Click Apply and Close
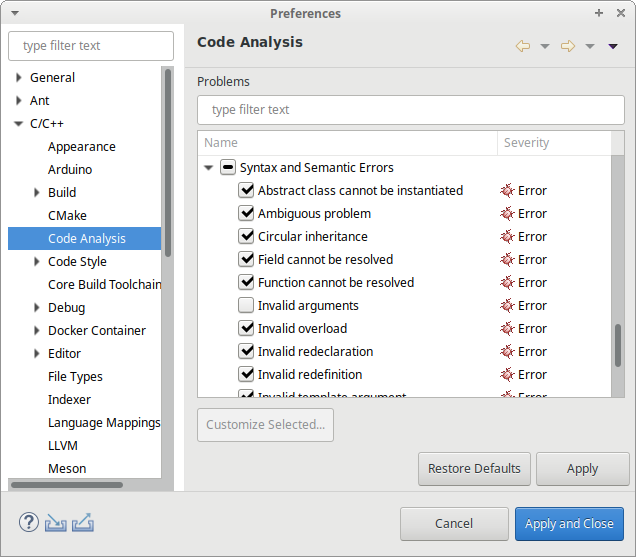 [569, 523]
